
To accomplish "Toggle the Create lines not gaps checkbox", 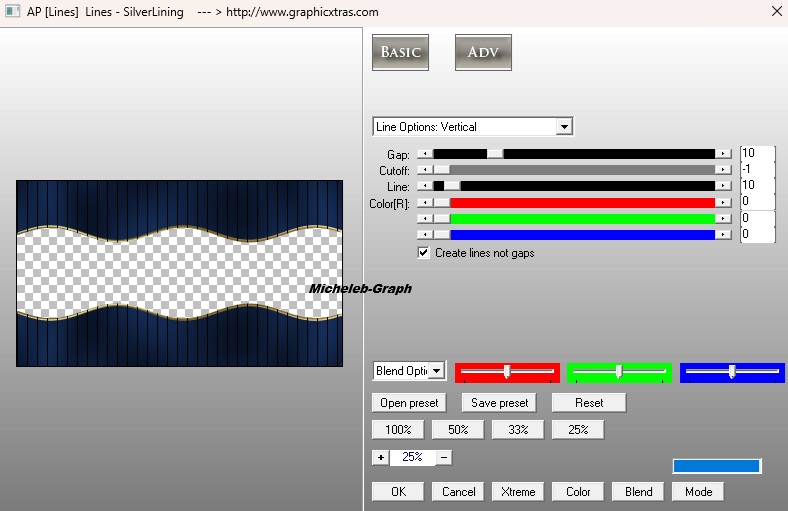I will tap(424, 253).
